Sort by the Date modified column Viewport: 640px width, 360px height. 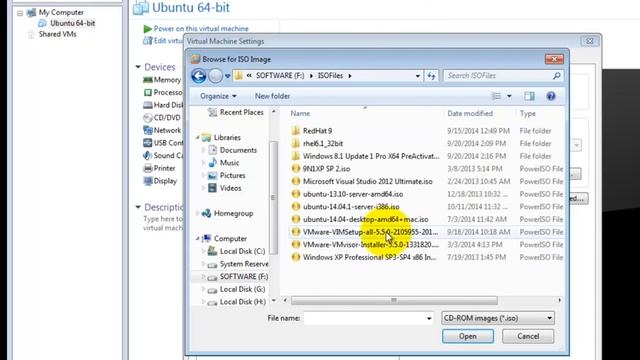[x=470, y=113]
